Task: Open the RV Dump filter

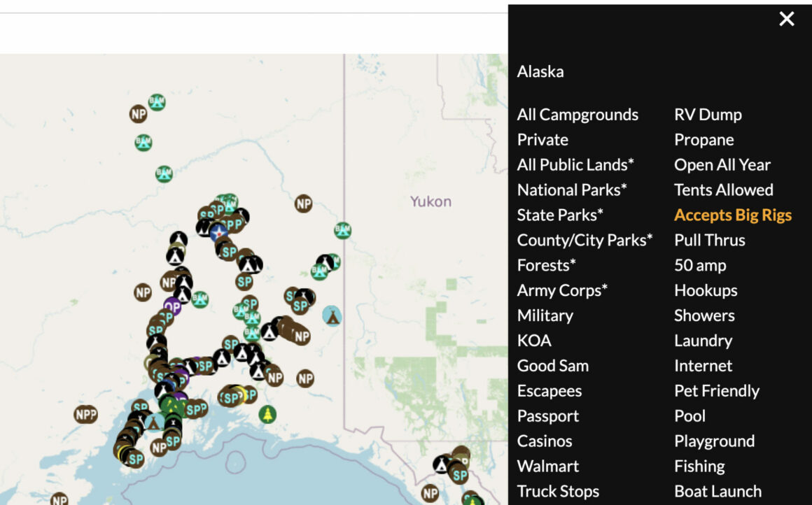Action: click(x=707, y=114)
